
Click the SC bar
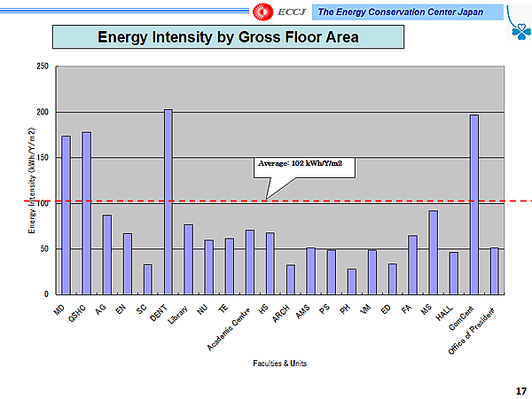148,279
